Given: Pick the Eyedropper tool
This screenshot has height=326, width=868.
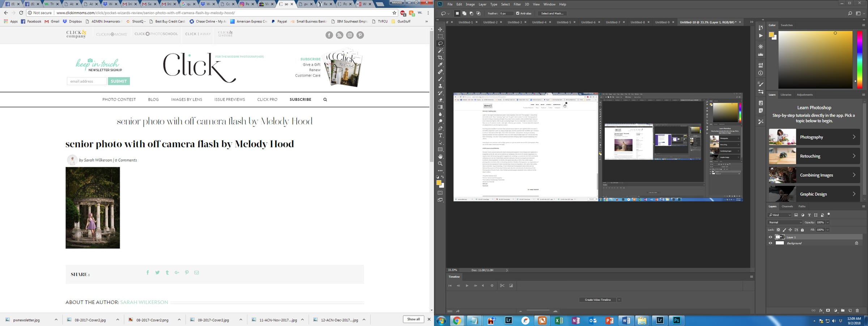Looking at the screenshot, I should coord(440,65).
